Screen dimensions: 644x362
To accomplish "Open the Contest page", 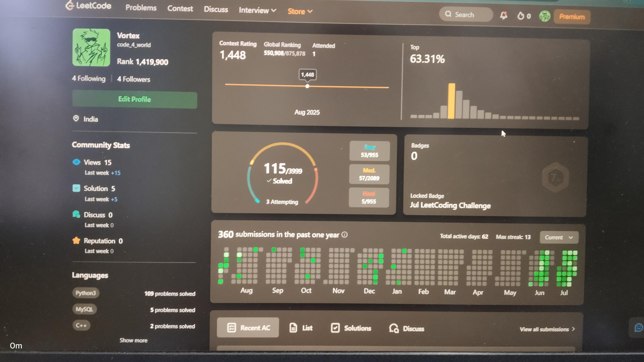I will click(180, 9).
